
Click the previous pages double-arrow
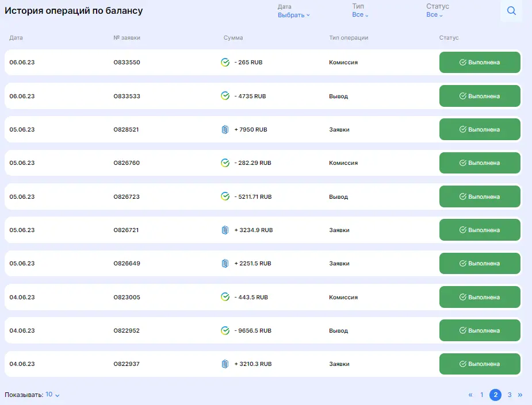coord(470,395)
